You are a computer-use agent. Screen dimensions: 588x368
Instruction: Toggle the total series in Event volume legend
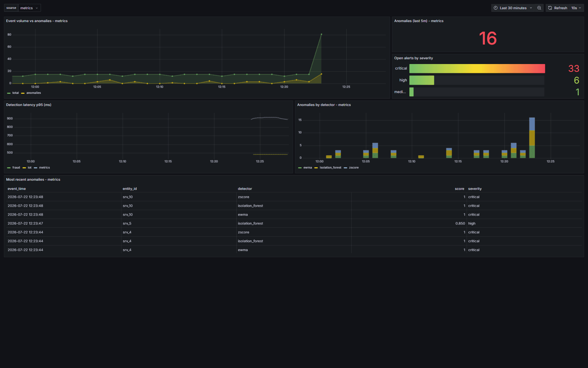pyautogui.click(x=15, y=93)
